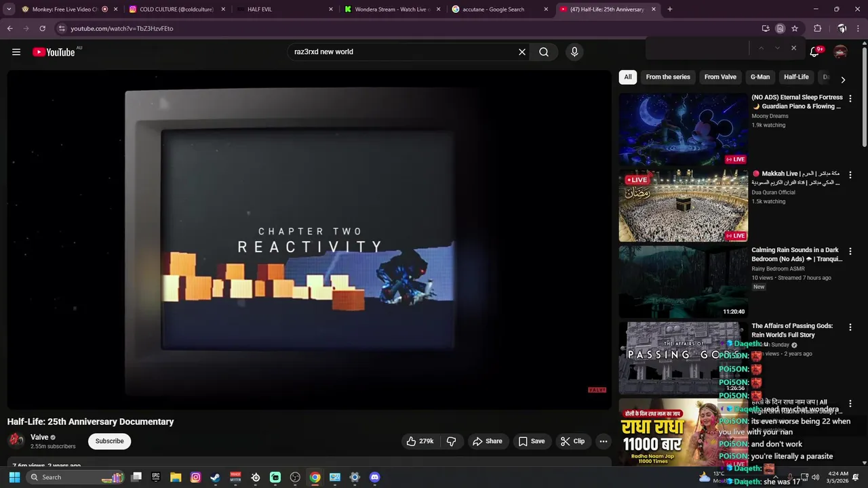Open the Valve channel avatar

coord(16,441)
